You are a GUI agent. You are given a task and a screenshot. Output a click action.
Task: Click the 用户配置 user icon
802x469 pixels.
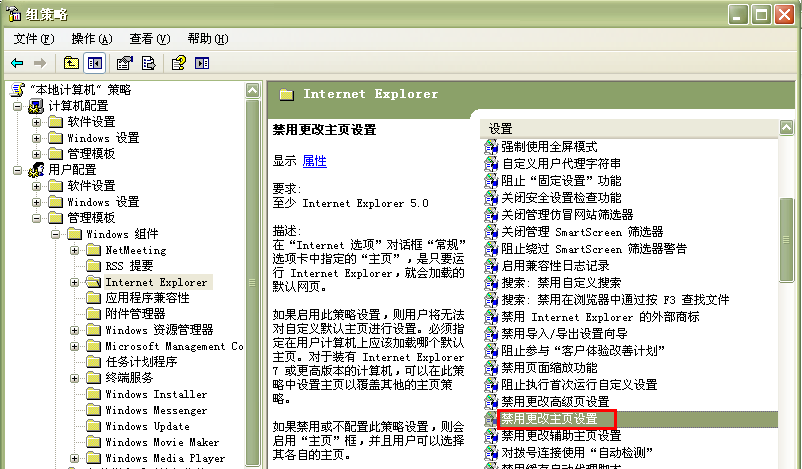36,170
